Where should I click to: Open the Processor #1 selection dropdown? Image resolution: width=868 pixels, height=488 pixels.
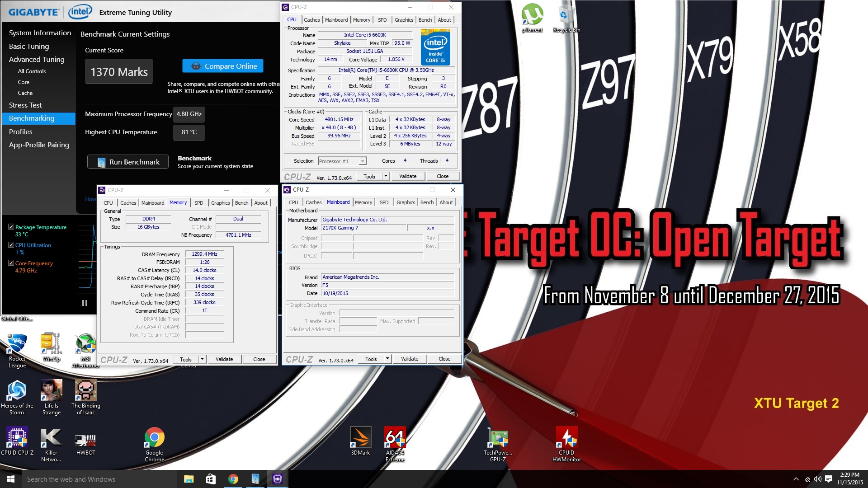coord(342,161)
